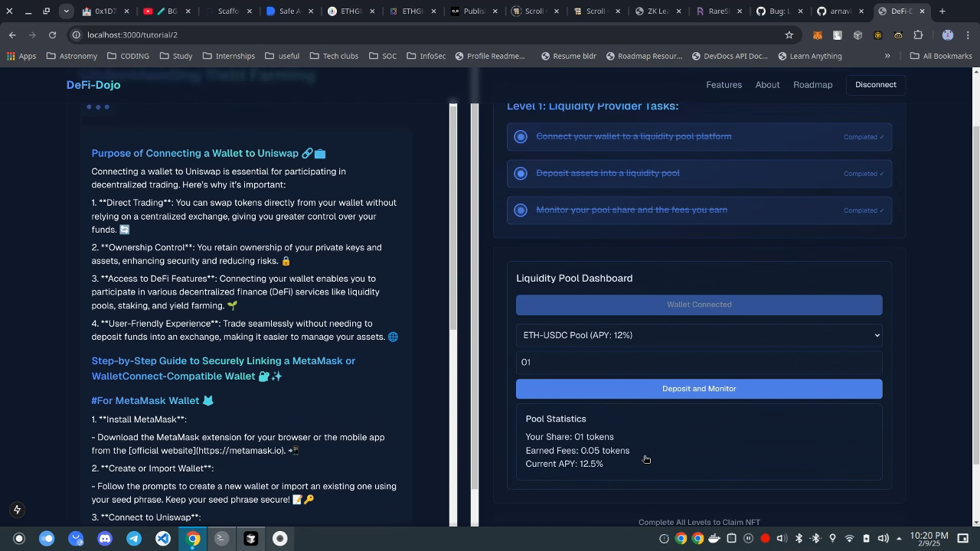The height and width of the screenshot is (551, 980).
Task: Switch to the ZK Le browser tab
Action: coord(658,11)
